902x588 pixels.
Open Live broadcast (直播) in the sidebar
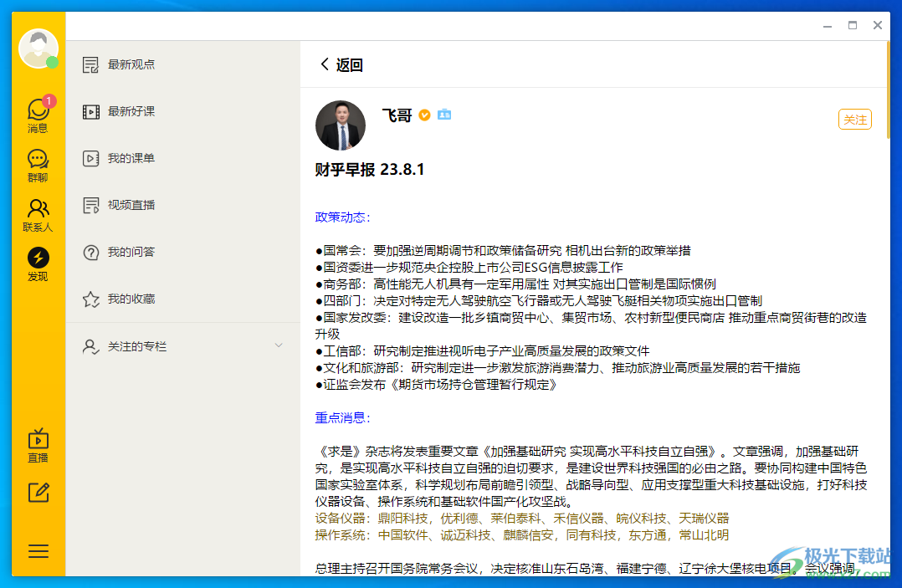(38, 446)
